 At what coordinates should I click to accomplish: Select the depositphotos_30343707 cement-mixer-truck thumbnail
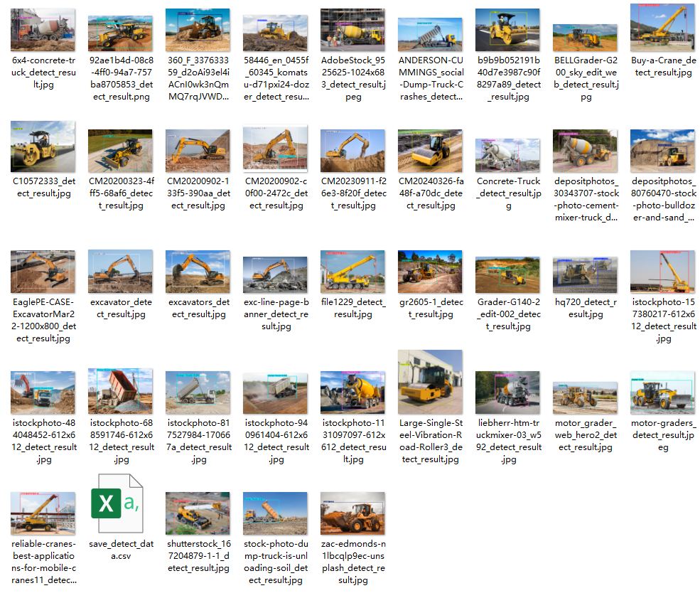click(x=586, y=151)
